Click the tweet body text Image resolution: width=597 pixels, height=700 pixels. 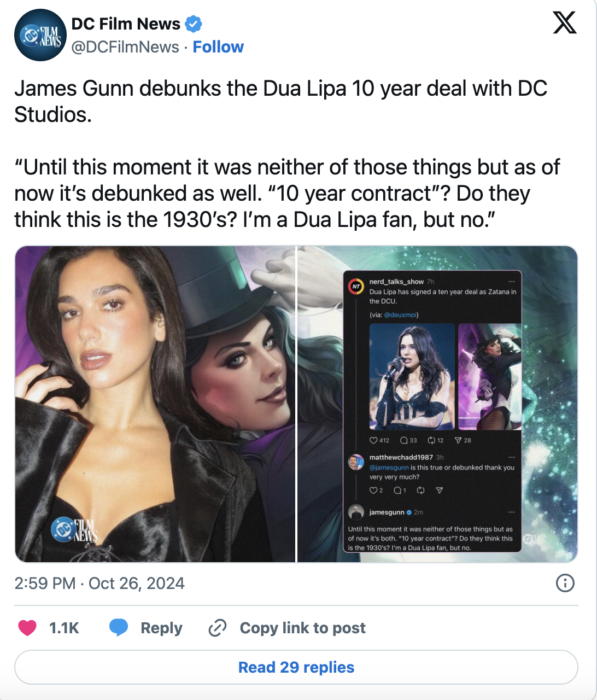coord(287,154)
